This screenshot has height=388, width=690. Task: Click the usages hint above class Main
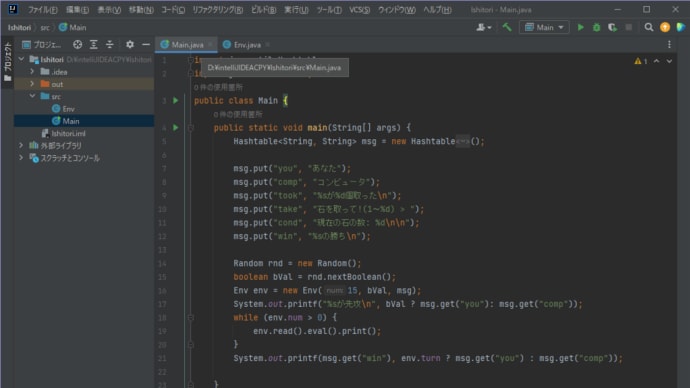pos(218,87)
